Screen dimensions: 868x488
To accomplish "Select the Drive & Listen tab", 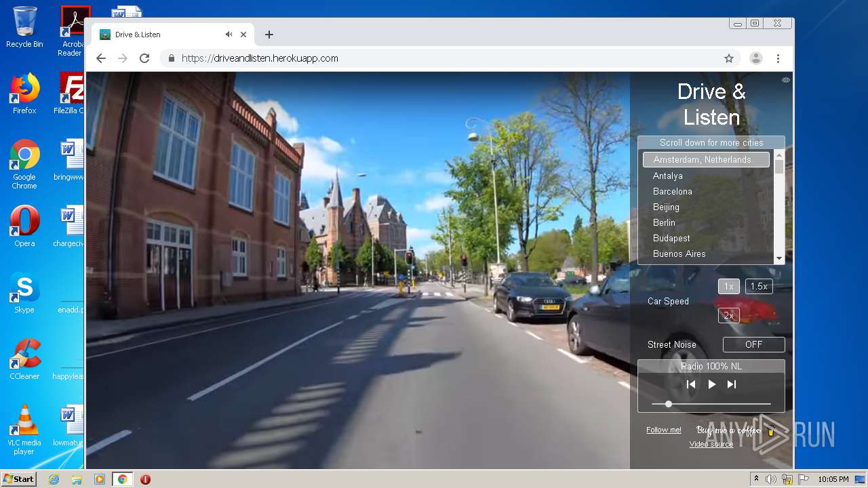I will click(x=173, y=35).
